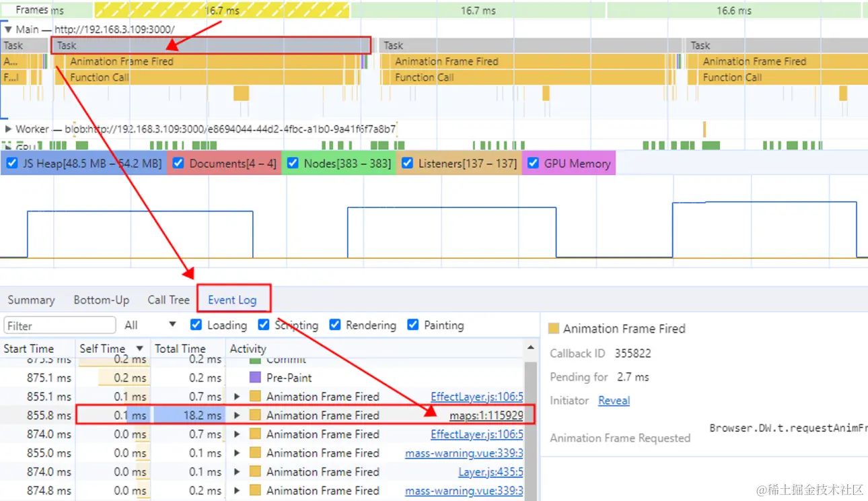Click the Callback ID value 355822
Image resolution: width=868 pixels, height=501 pixels.
632,353
